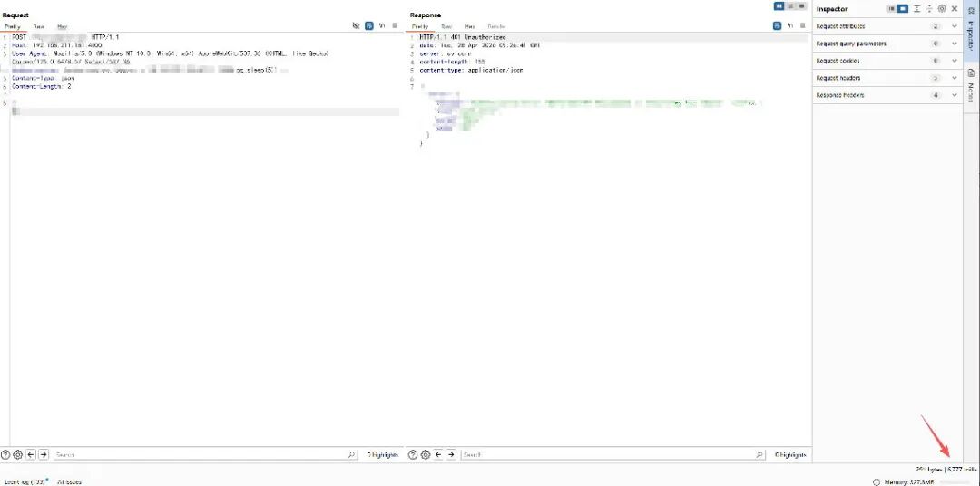
Task: Select side-by-side split layout icon
Action: [779, 6]
